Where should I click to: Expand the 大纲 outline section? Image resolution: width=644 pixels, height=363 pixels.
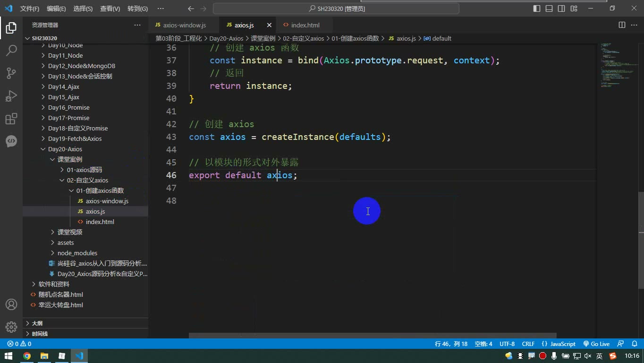[x=85, y=323]
